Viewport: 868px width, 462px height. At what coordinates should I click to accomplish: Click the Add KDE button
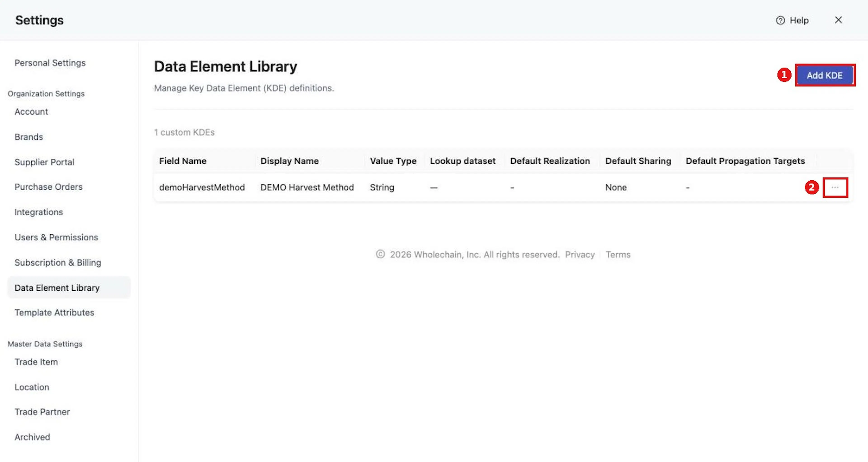coord(825,75)
